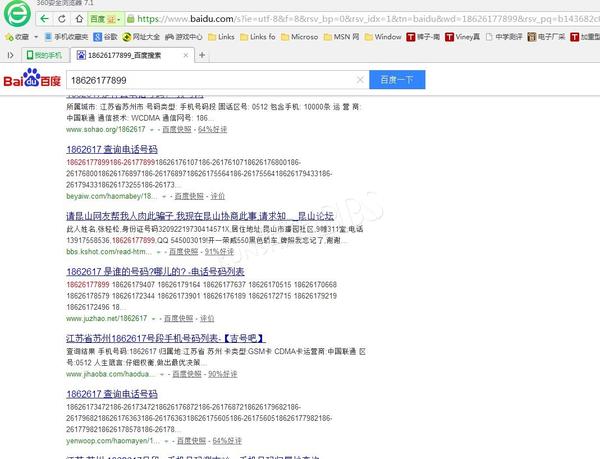The image size is (600, 459).
Task: Expand the arrow after beyaiw.com/haomabey
Action: pyautogui.click(x=164, y=197)
